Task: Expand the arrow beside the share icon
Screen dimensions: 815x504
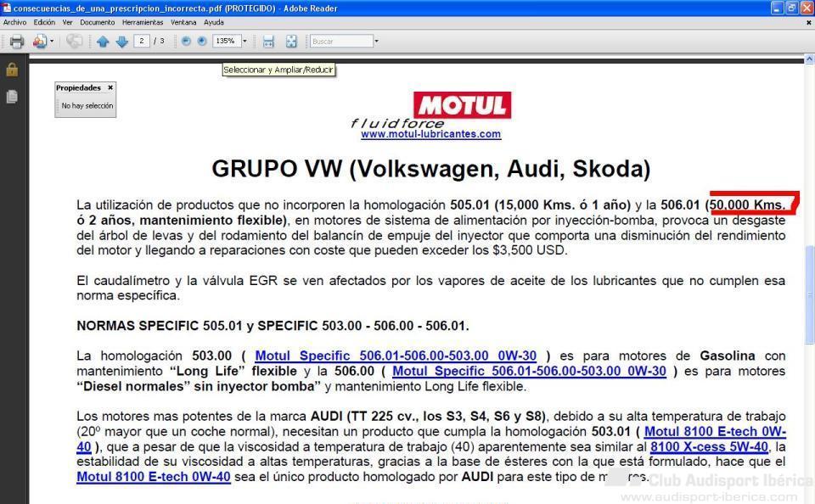Action: [52, 41]
